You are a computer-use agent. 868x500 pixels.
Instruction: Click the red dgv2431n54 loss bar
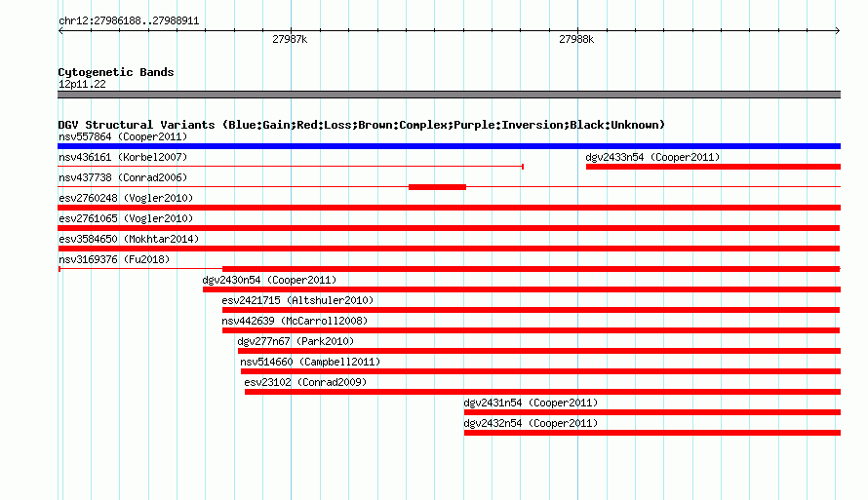[652, 412]
